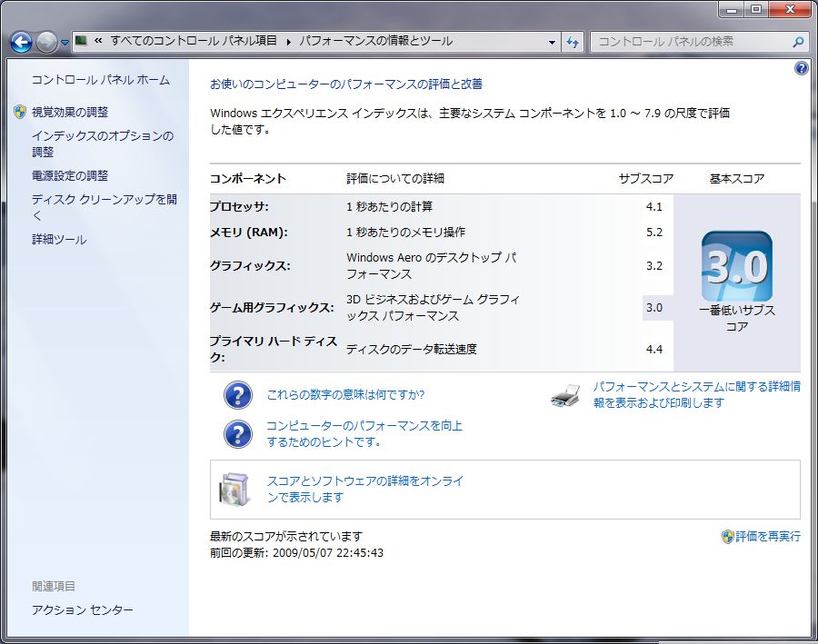Select すべてのコントロール パネル項目 breadcrumb
818x644 pixels.
point(194,41)
